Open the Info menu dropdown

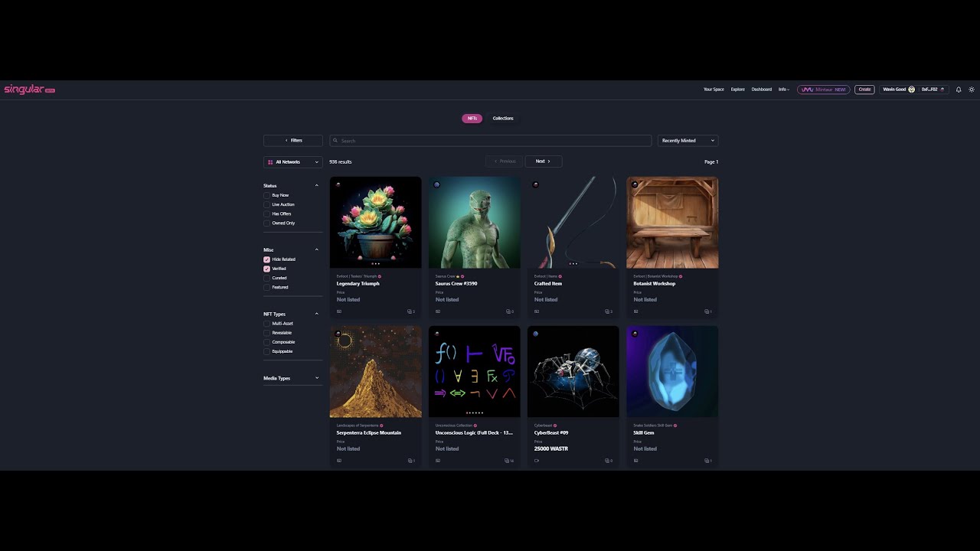click(x=784, y=90)
